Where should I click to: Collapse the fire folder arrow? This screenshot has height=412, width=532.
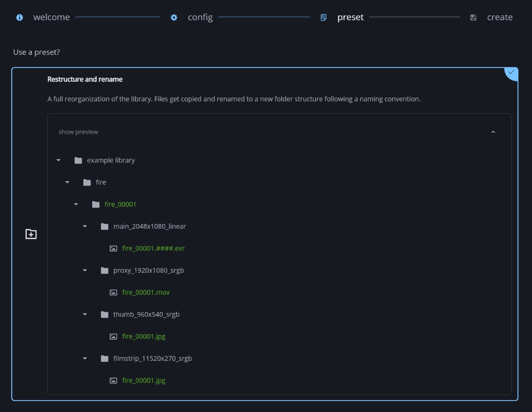pyautogui.click(x=67, y=182)
